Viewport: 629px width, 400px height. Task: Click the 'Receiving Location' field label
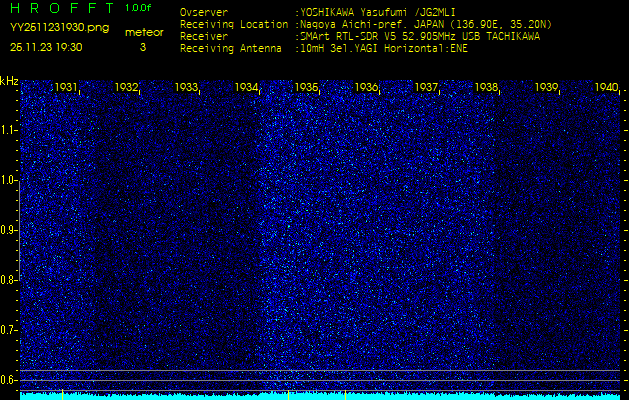[x=234, y=24]
